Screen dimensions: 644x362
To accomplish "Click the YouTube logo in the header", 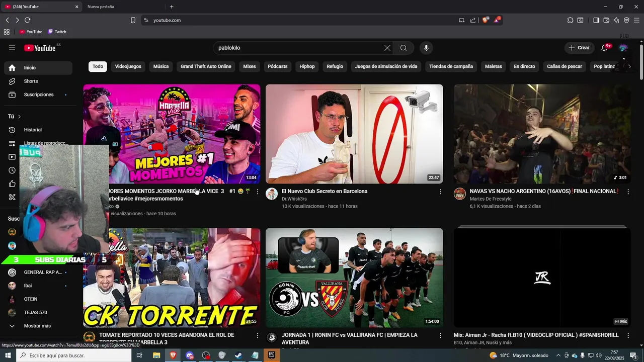I will tap(40, 48).
